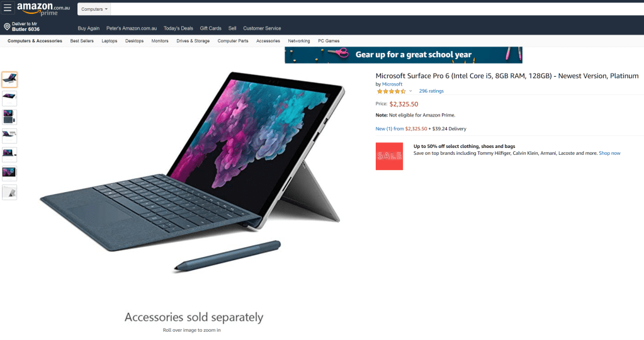
Task: Click the search input field
Action: coord(377,9)
